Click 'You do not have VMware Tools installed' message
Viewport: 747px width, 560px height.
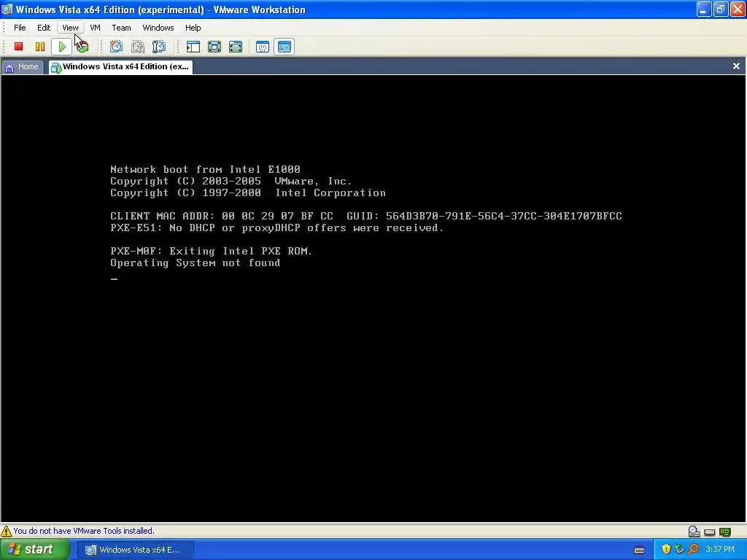tap(84, 531)
